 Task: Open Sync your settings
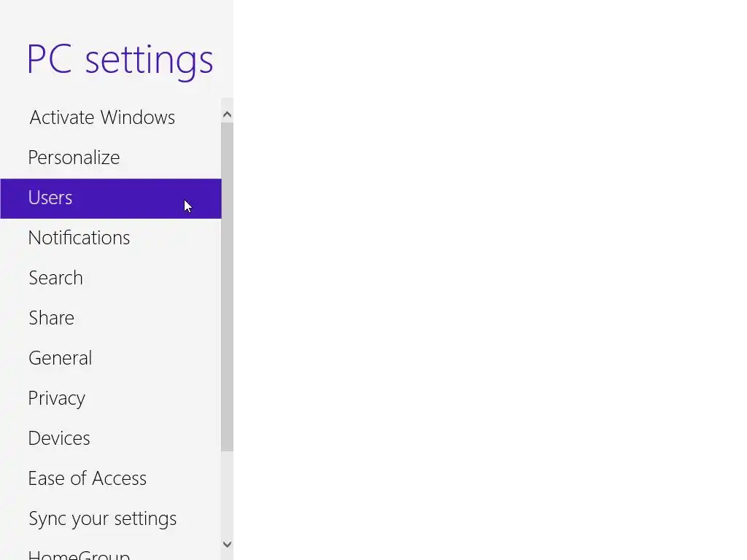tap(111, 518)
